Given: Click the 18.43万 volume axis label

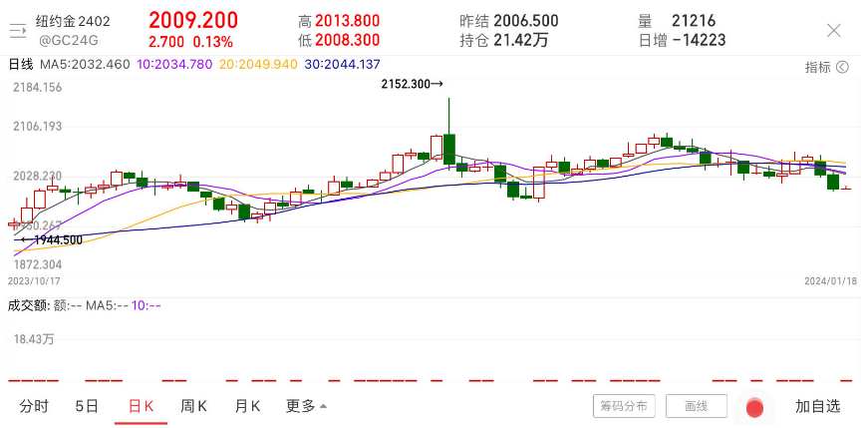Looking at the screenshot, I should tap(34, 339).
